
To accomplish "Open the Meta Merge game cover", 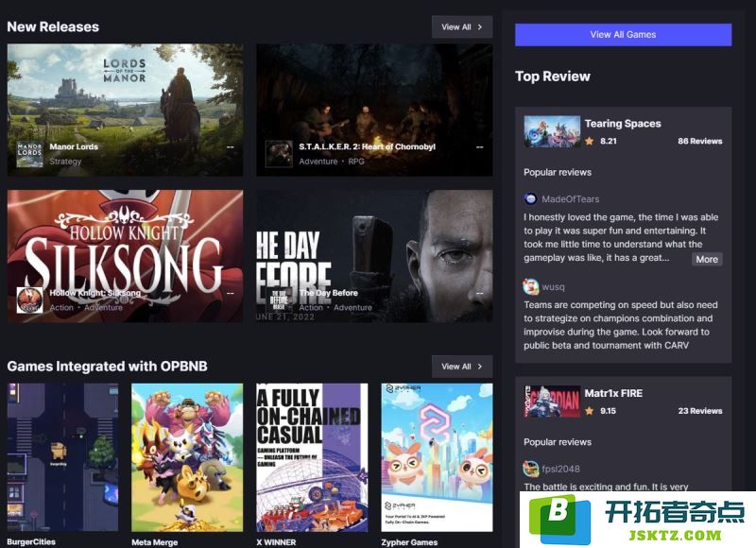I will (187, 457).
